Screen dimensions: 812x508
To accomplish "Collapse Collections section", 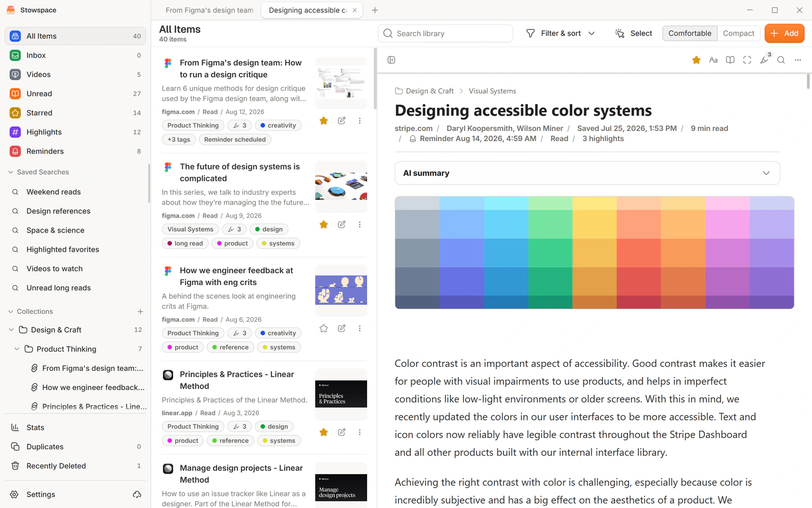I will (30, 312).
